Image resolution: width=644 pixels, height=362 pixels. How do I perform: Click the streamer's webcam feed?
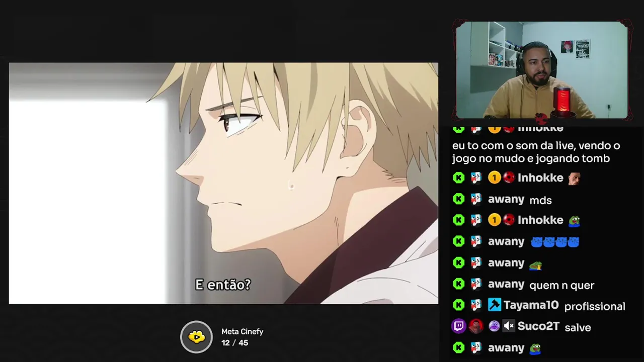542,70
